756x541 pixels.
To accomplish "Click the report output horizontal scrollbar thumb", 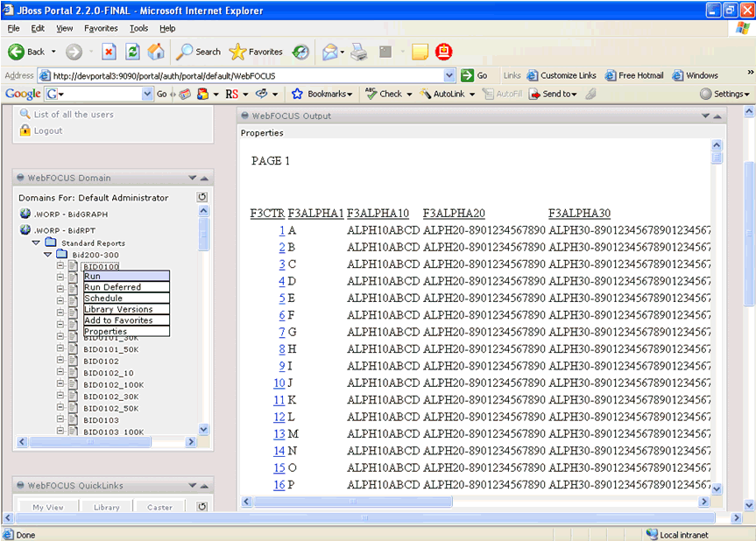I will pos(353,502).
